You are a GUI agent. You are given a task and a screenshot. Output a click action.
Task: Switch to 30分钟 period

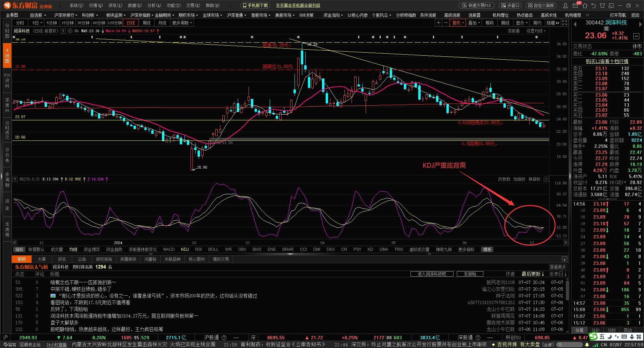[83, 23]
